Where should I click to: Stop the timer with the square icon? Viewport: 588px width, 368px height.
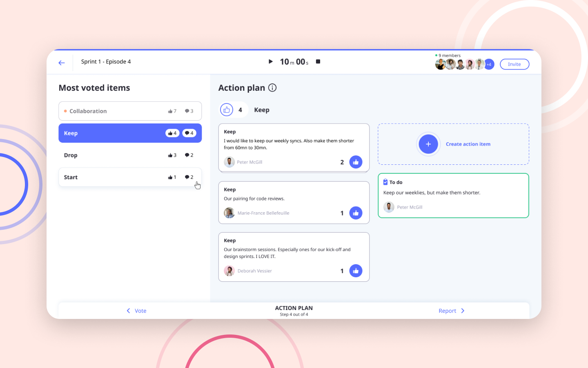click(318, 61)
